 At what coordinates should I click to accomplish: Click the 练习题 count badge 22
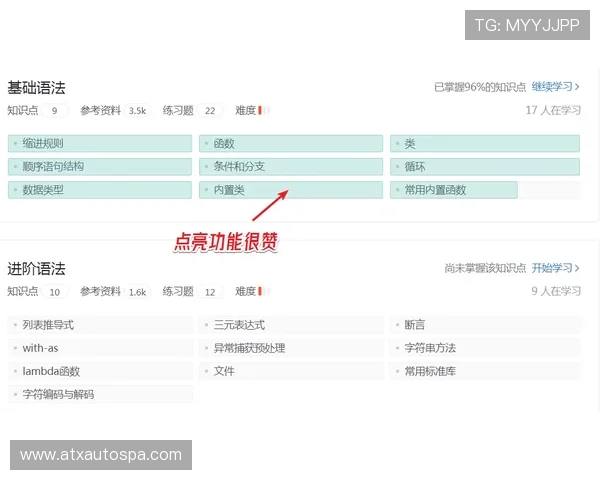(x=210, y=111)
